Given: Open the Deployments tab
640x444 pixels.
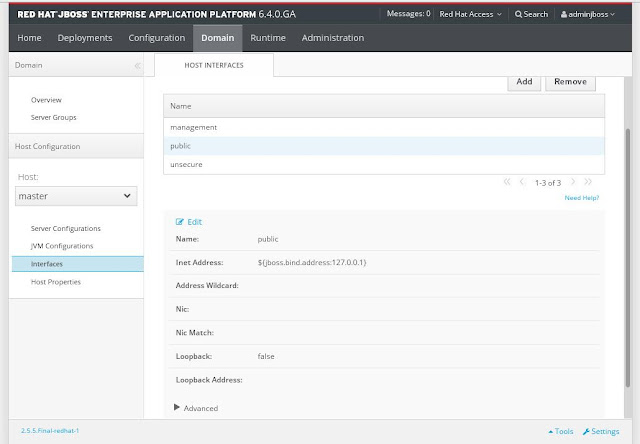Looking at the screenshot, I should point(85,38).
